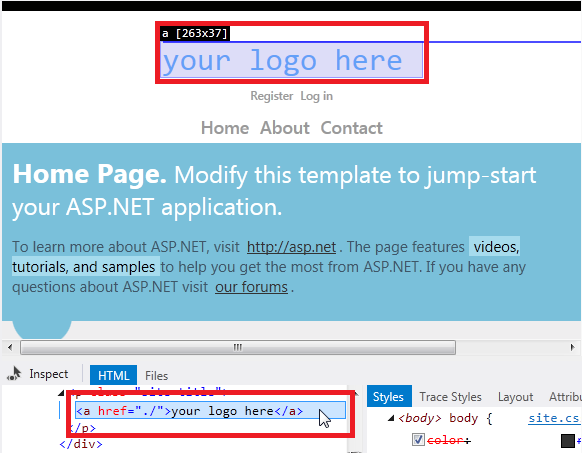The image size is (582, 453).
Task: Click the dark color swatch beside color
Action: click(568, 441)
